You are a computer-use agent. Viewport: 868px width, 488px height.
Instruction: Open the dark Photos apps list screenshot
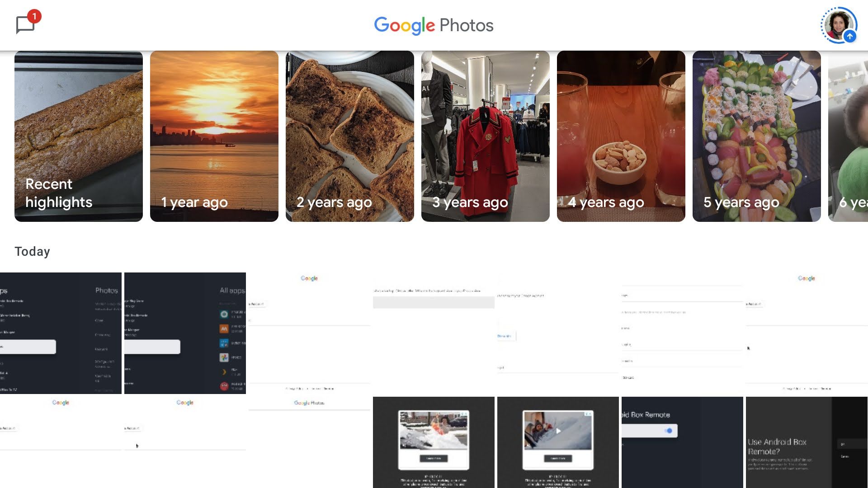(61, 333)
